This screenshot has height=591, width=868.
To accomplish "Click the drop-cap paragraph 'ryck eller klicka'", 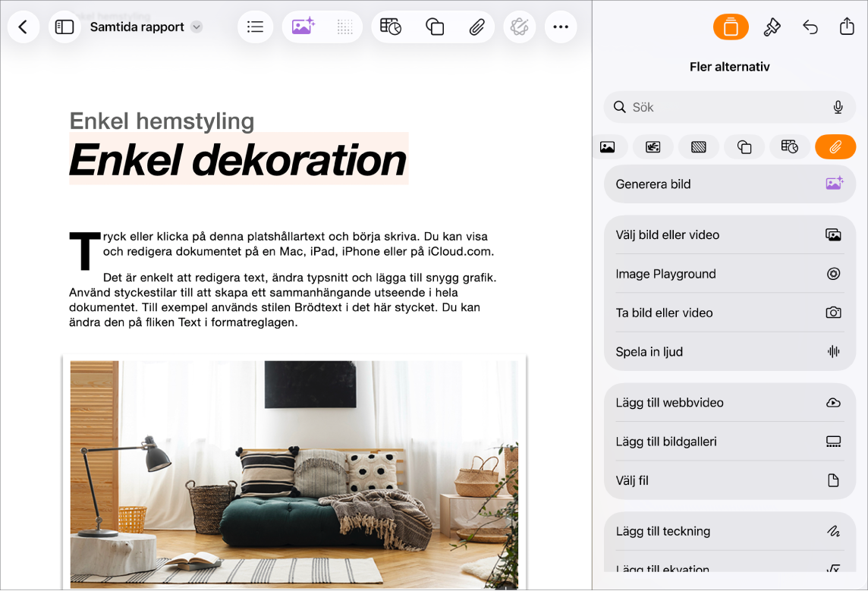I will click(298, 244).
